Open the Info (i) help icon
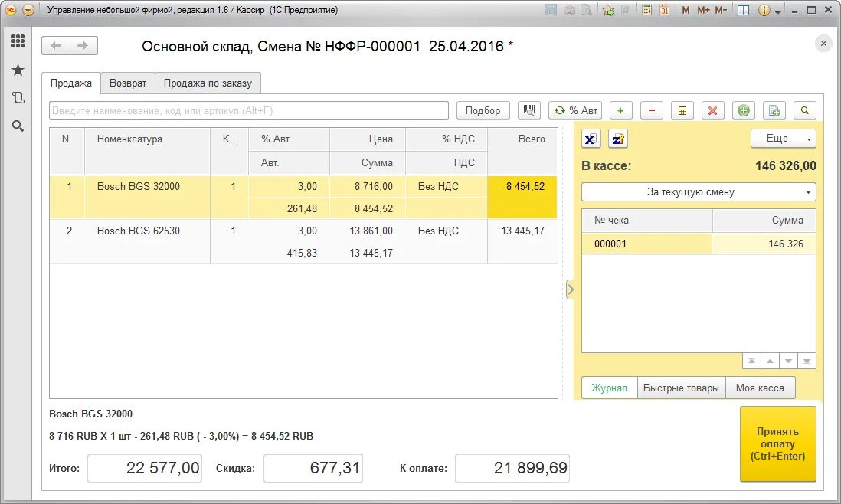 click(764, 10)
